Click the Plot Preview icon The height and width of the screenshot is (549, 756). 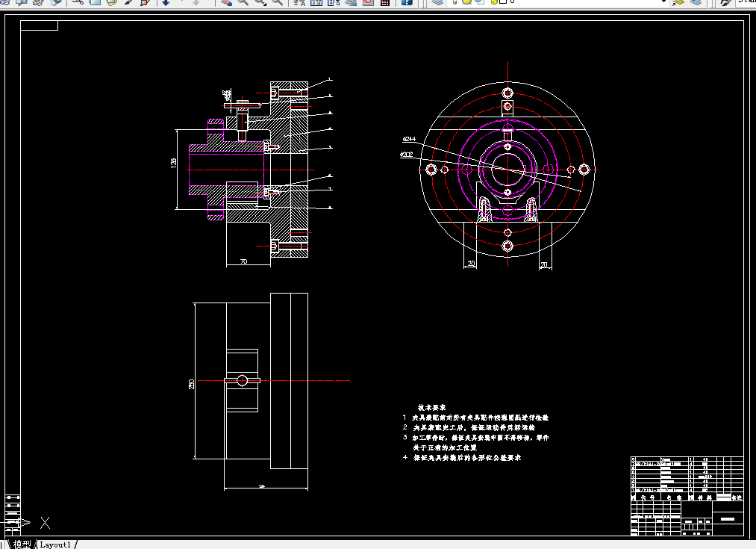click(22, 2)
